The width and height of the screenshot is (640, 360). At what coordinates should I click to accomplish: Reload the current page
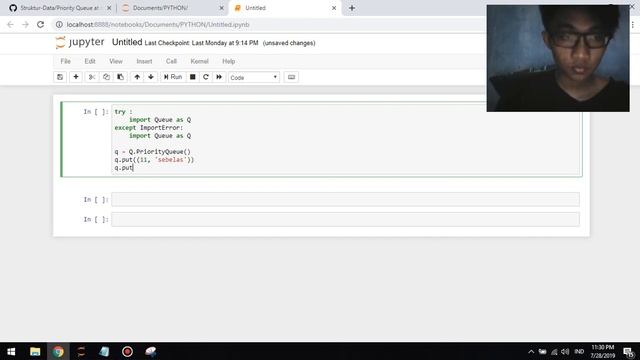40,24
